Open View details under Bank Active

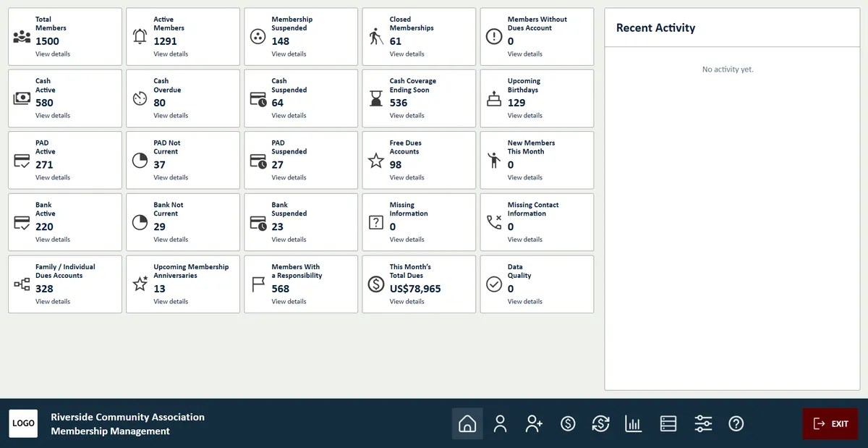[x=53, y=240]
